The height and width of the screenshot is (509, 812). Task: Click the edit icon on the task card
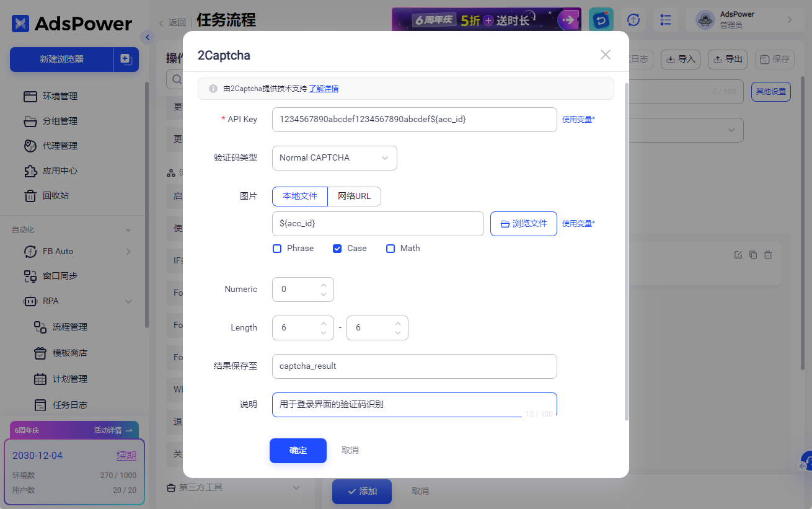point(738,255)
